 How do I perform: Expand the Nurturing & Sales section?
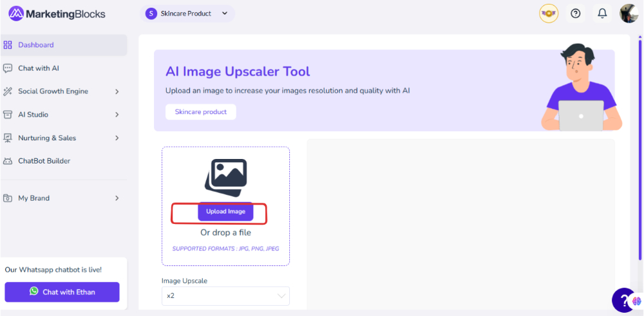[x=117, y=138]
